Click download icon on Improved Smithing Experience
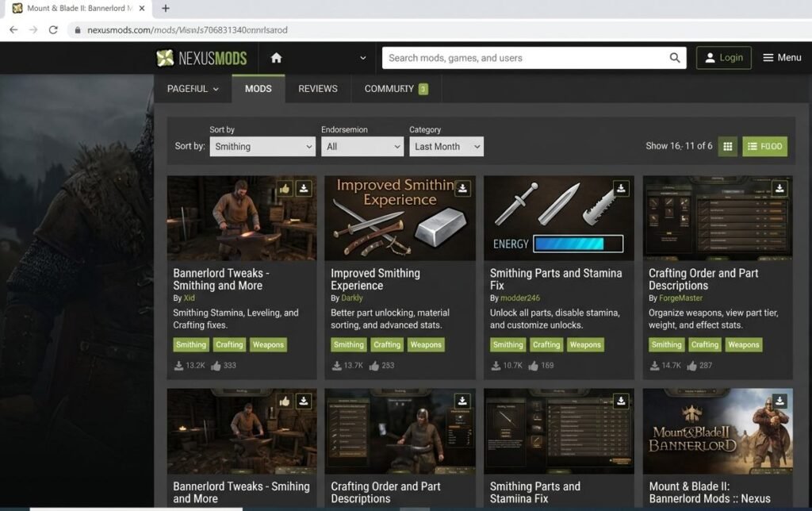The height and width of the screenshot is (511, 812). pyautogui.click(x=462, y=189)
